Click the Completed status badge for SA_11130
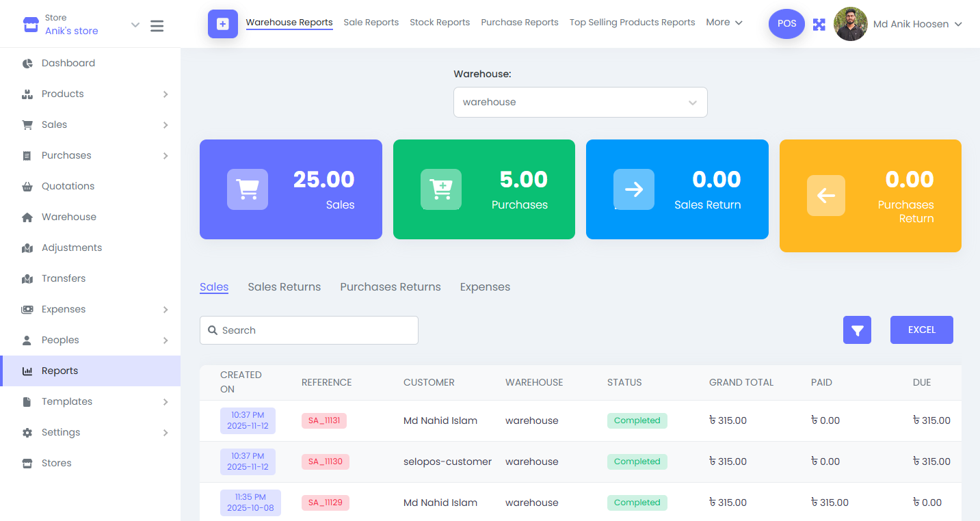 click(x=637, y=462)
